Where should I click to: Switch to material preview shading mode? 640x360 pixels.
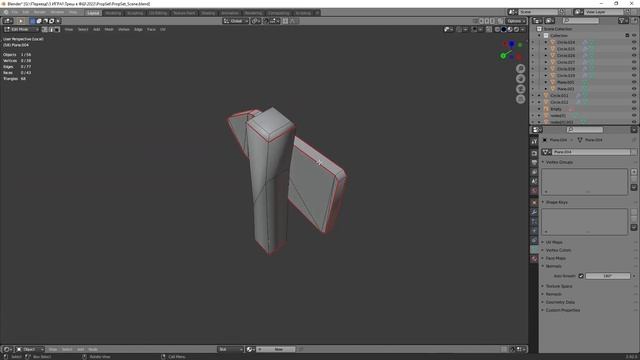coord(510,29)
